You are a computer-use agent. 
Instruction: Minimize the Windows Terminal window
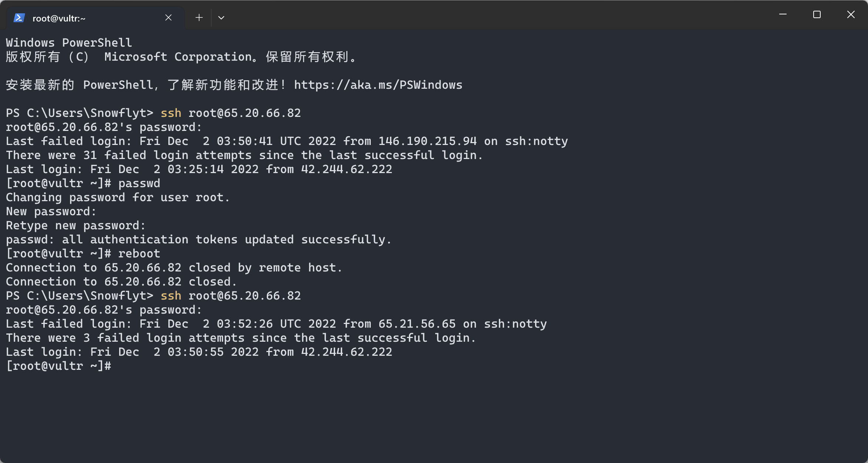[x=783, y=14]
